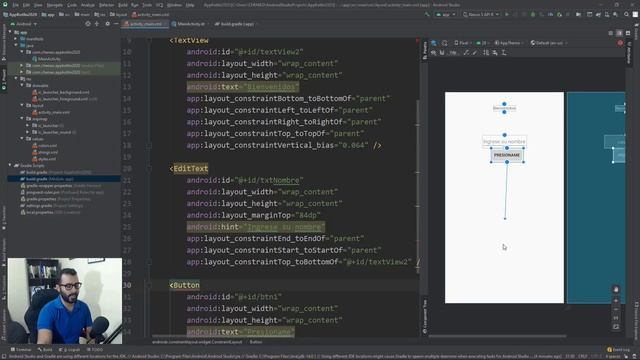Click the Make Project hammer icon
640x360 pixels.
pyautogui.click(x=427, y=14)
